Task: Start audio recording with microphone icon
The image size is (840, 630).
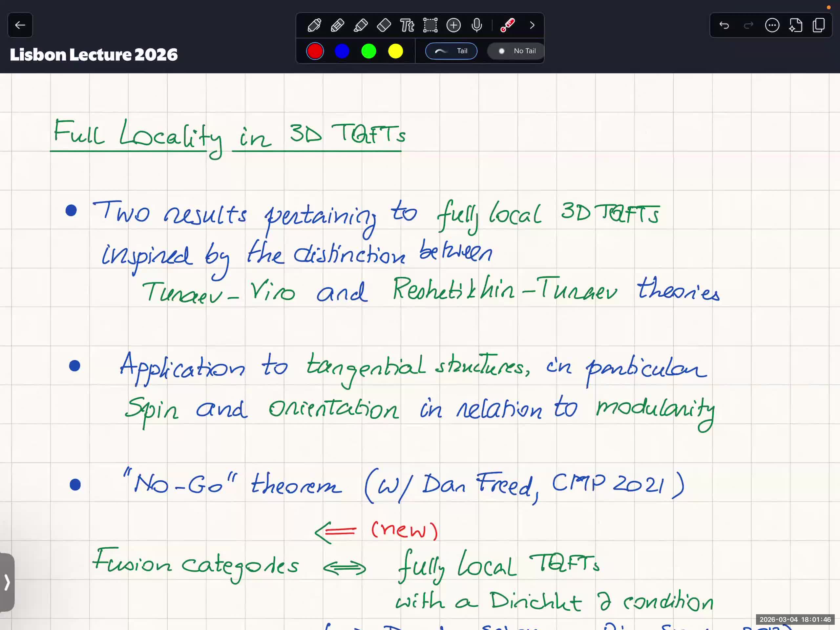Action: pos(476,26)
